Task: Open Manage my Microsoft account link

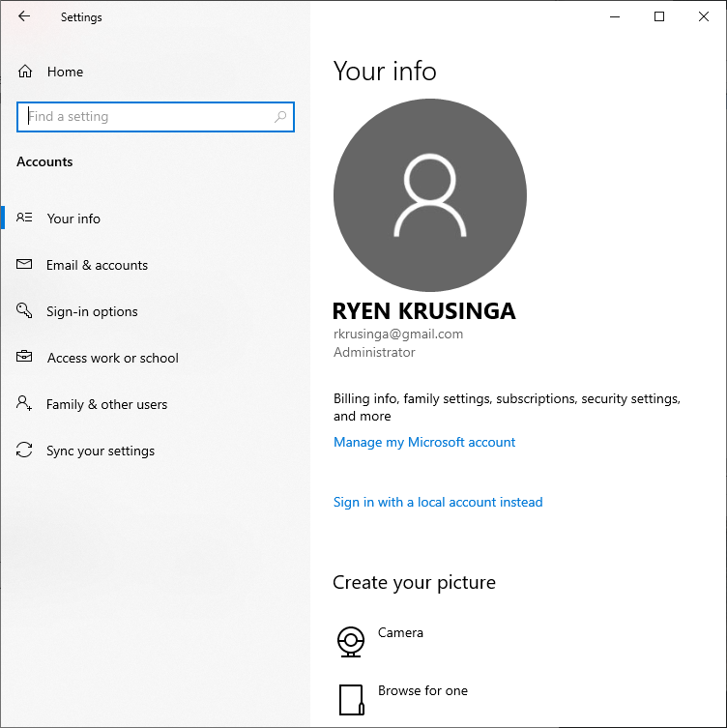Action: pos(424,442)
